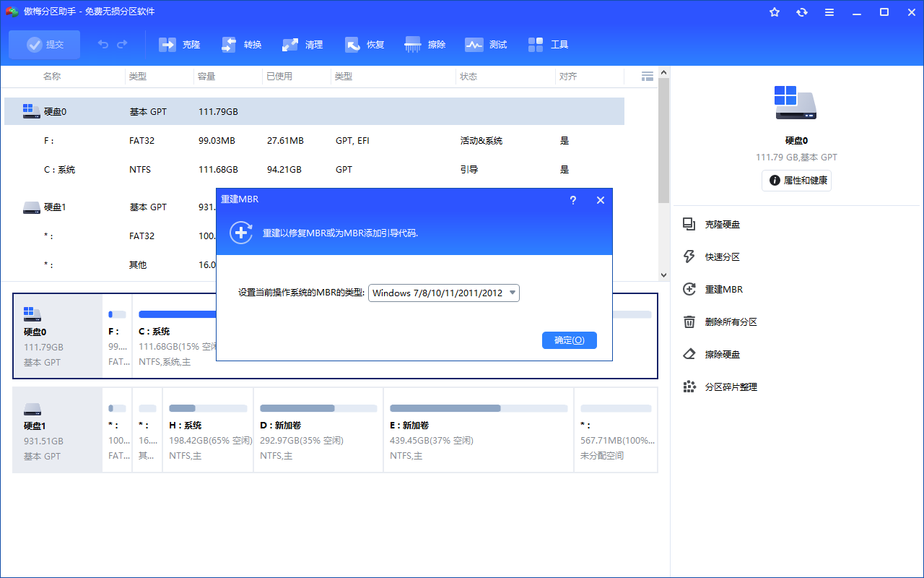This screenshot has width=924, height=578.
Task: Click the refresh icon in title bar
Action: click(802, 12)
